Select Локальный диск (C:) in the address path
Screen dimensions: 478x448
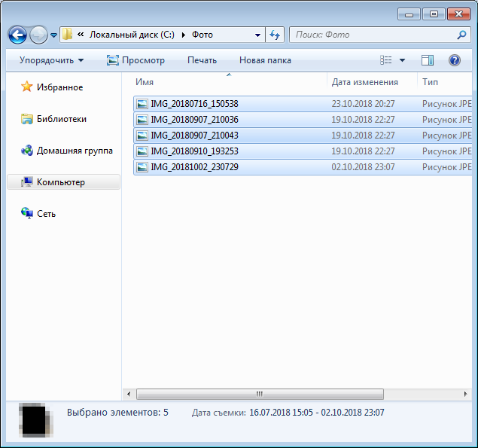click(132, 35)
